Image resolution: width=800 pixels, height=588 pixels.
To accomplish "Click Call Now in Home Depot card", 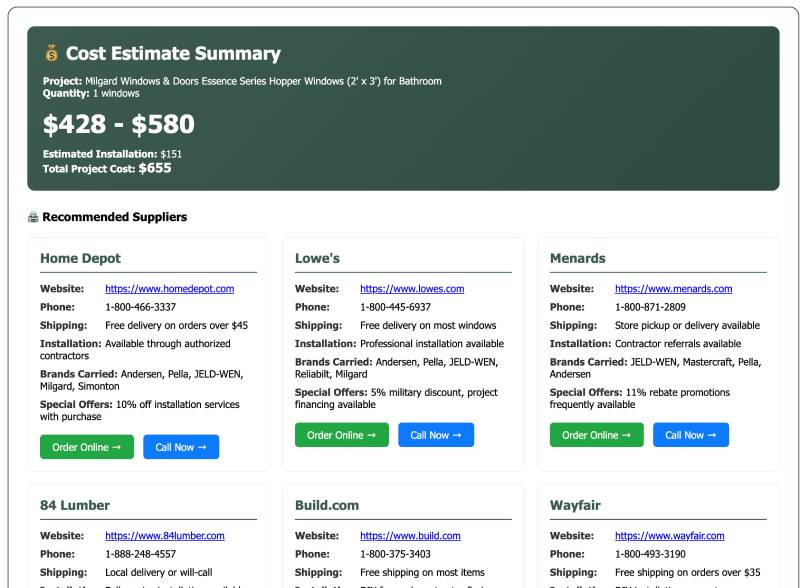I will pos(181,447).
